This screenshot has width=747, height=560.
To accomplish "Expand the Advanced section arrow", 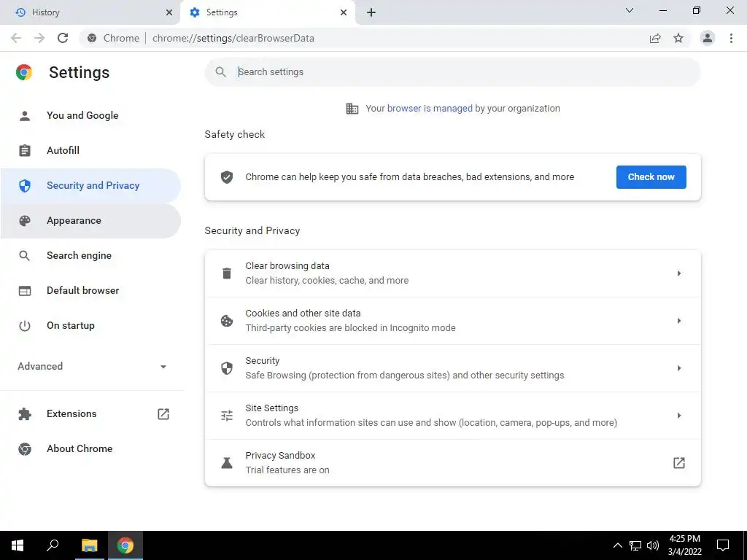I will click(x=163, y=367).
